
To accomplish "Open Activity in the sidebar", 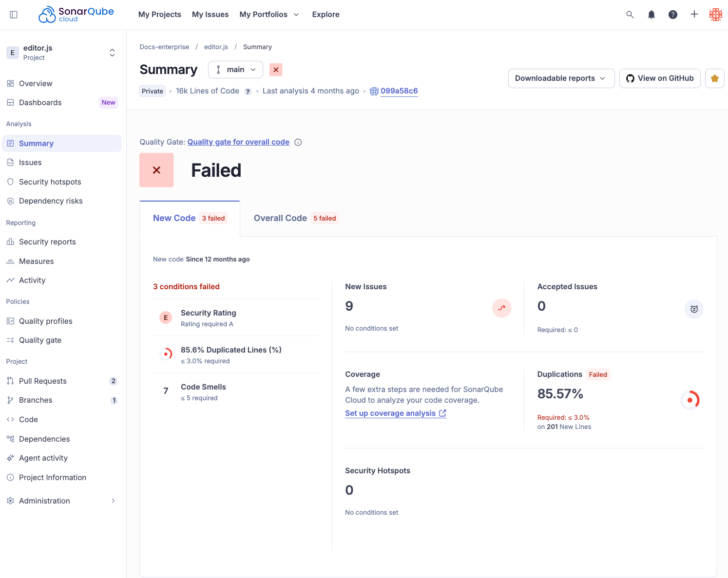I will 62,280.
